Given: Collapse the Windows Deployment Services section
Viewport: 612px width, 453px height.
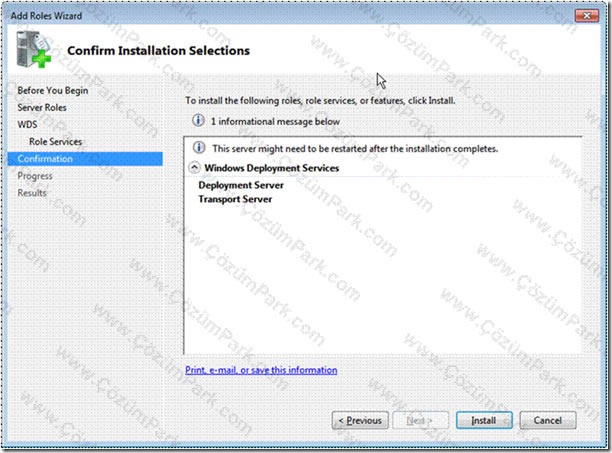Looking at the screenshot, I should [194, 168].
